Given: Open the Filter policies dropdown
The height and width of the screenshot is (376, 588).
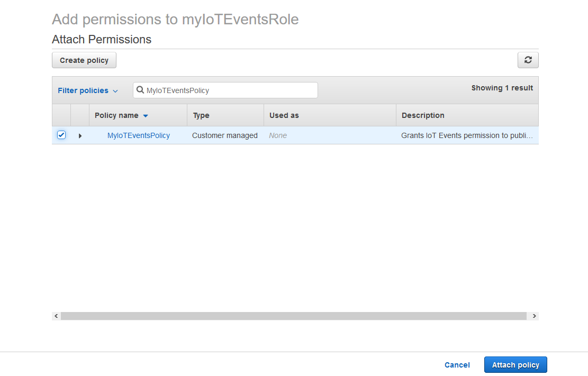Looking at the screenshot, I should click(x=88, y=90).
